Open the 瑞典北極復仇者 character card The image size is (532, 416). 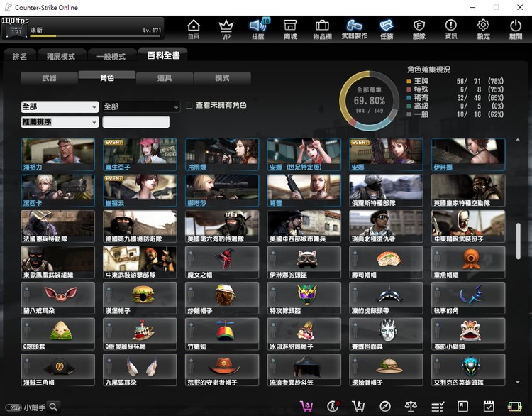tap(386, 226)
